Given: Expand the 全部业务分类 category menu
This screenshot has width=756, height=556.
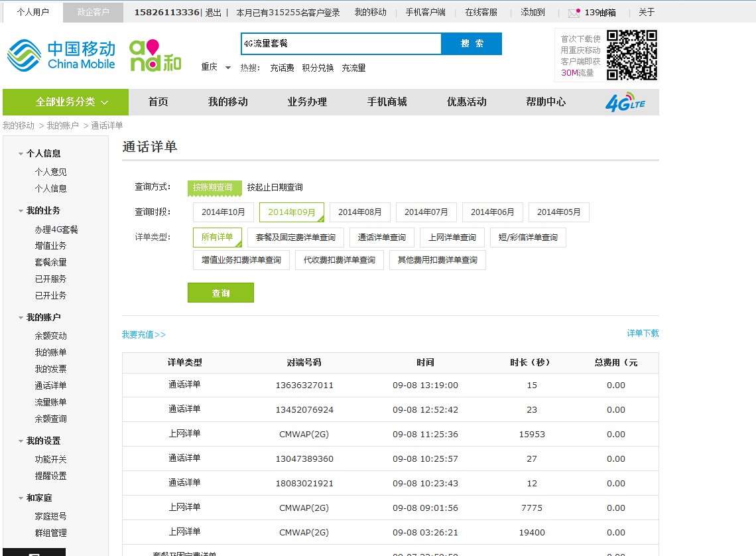Looking at the screenshot, I should click(x=66, y=102).
